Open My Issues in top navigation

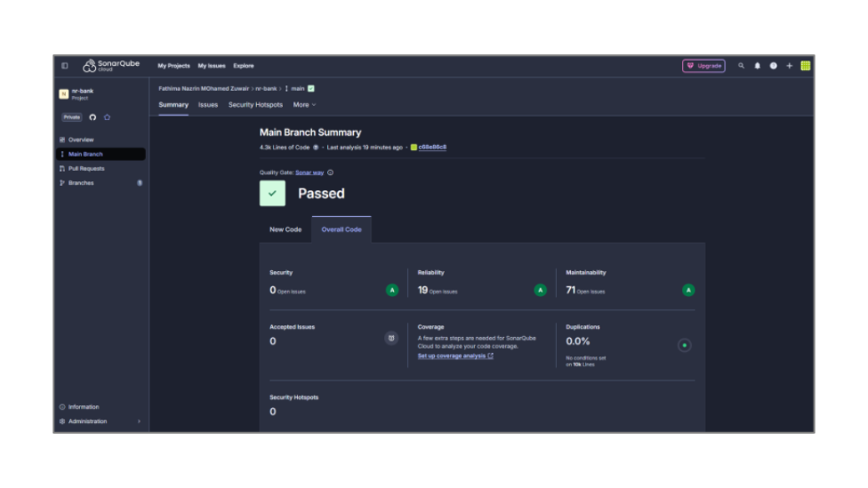point(211,66)
